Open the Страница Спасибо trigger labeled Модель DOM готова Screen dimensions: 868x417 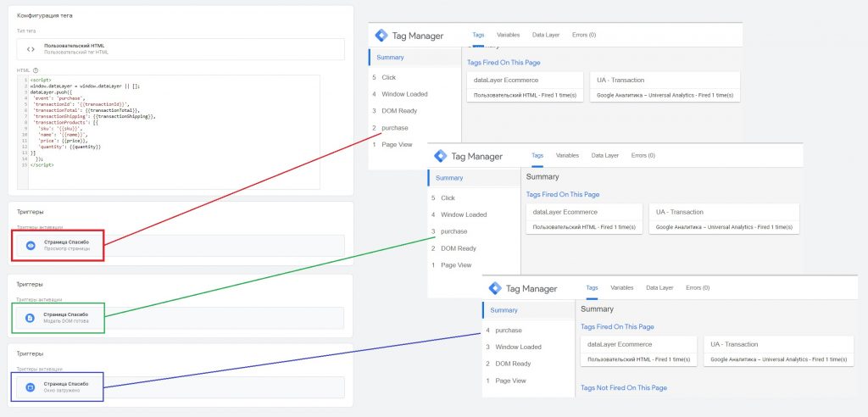coord(181,318)
